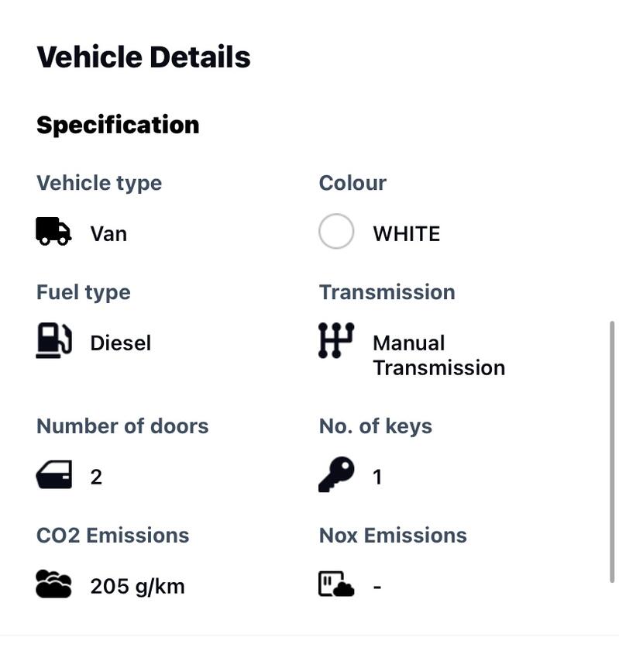Click the manual gear shift transmission icon
Screen dimensions: 619x672
[x=336, y=340]
